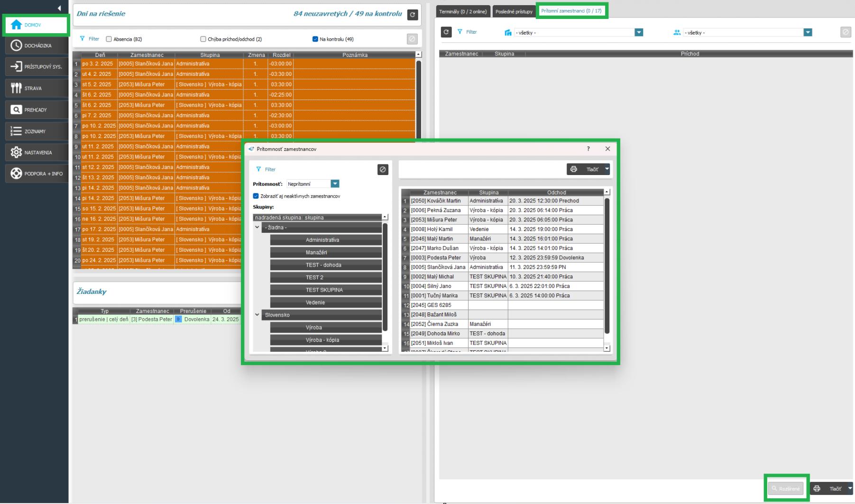Uncheck Zobraziť aj neaktívnych zamestnancov

pyautogui.click(x=256, y=196)
